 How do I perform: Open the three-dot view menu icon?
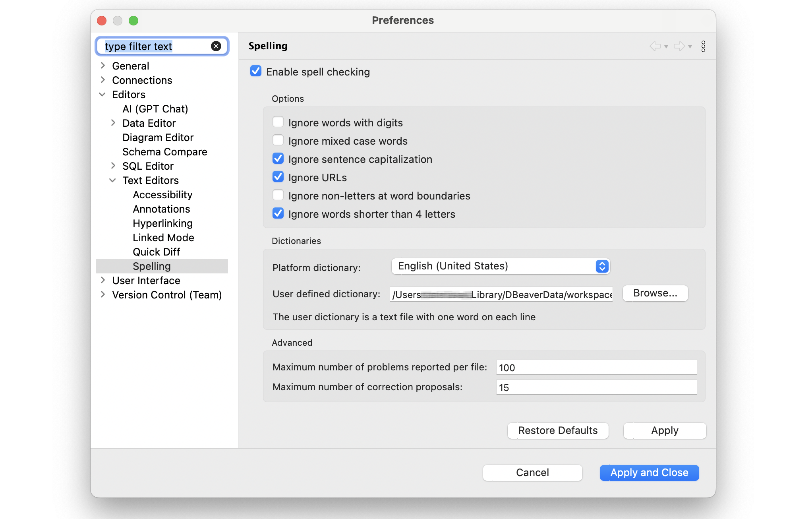click(703, 46)
